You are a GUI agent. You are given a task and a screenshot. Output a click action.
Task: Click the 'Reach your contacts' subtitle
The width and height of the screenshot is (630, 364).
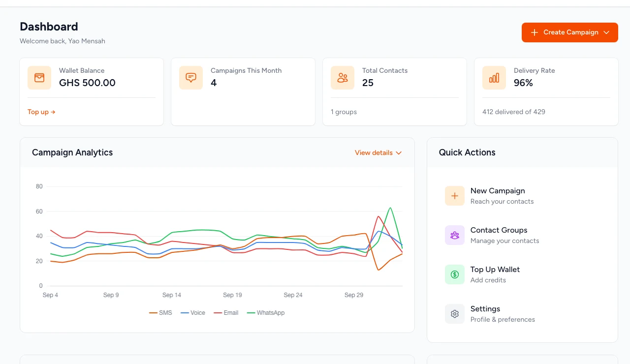point(502,201)
